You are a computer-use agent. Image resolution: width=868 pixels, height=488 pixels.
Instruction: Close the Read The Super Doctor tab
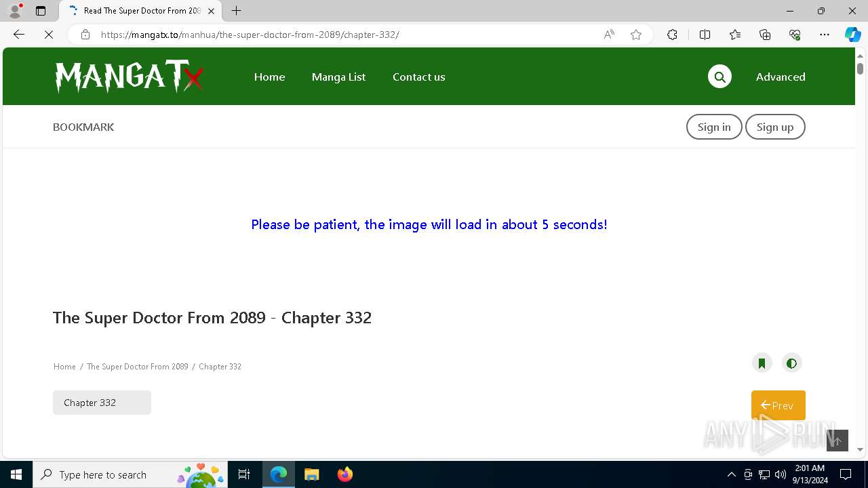pos(212,11)
